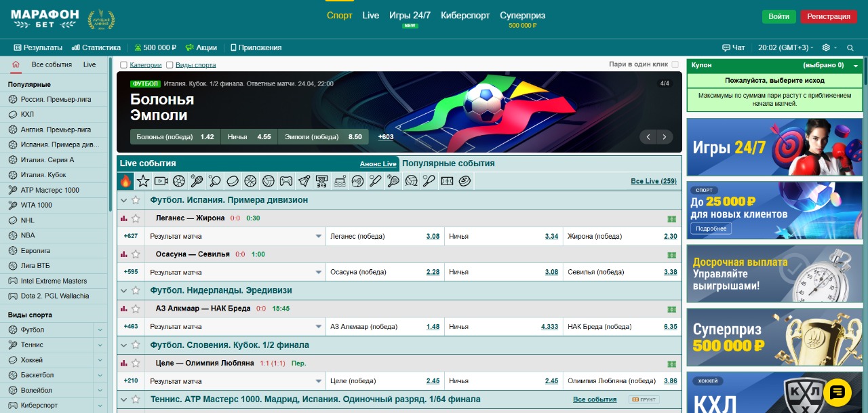Viewport: 868px width, 413px height.
Task: Add Leganes — Girona match to favorites star
Action: point(136,218)
